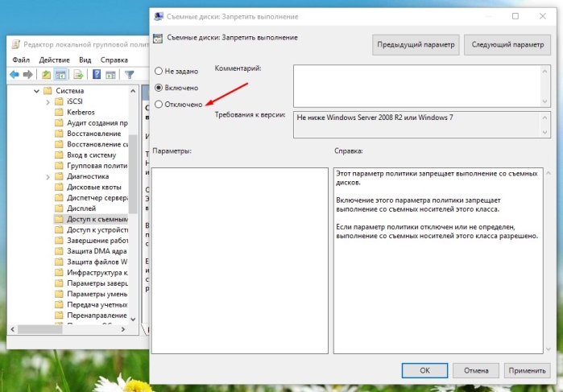Viewport: 563px width, 392px height.
Task: Expand the iSCSI tree node
Action: pyautogui.click(x=48, y=102)
